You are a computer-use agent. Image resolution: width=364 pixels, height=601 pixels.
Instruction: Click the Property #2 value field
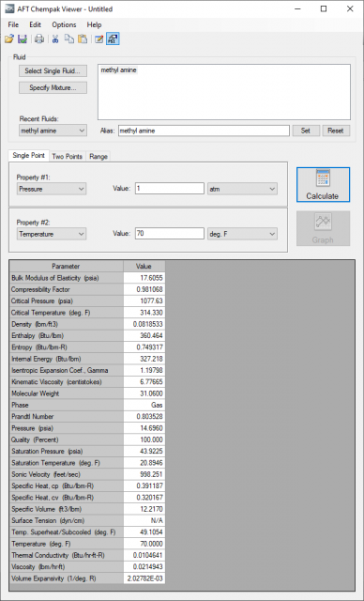click(170, 234)
